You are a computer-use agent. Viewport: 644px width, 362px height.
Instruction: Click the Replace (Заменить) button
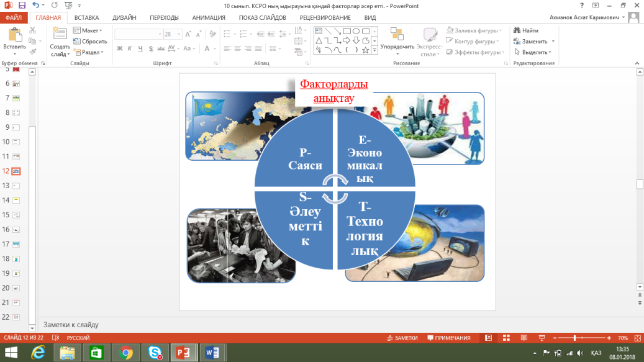(534, 42)
